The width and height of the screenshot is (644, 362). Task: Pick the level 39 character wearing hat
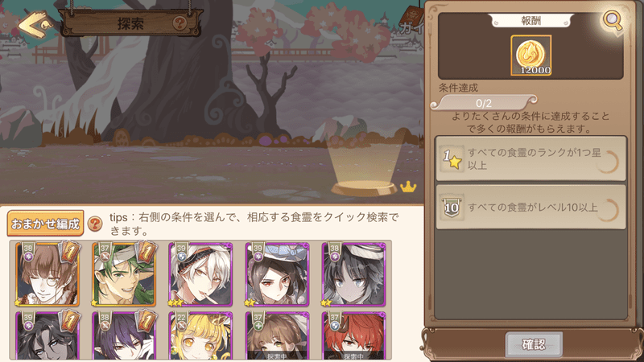click(x=277, y=274)
